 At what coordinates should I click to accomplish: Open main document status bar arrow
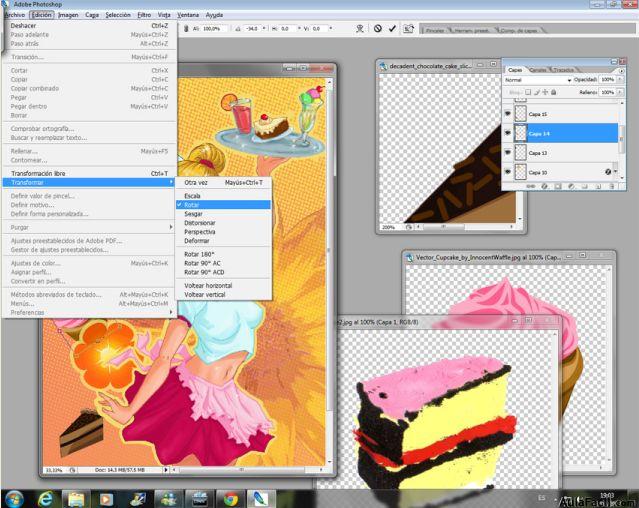pyautogui.click(x=165, y=470)
